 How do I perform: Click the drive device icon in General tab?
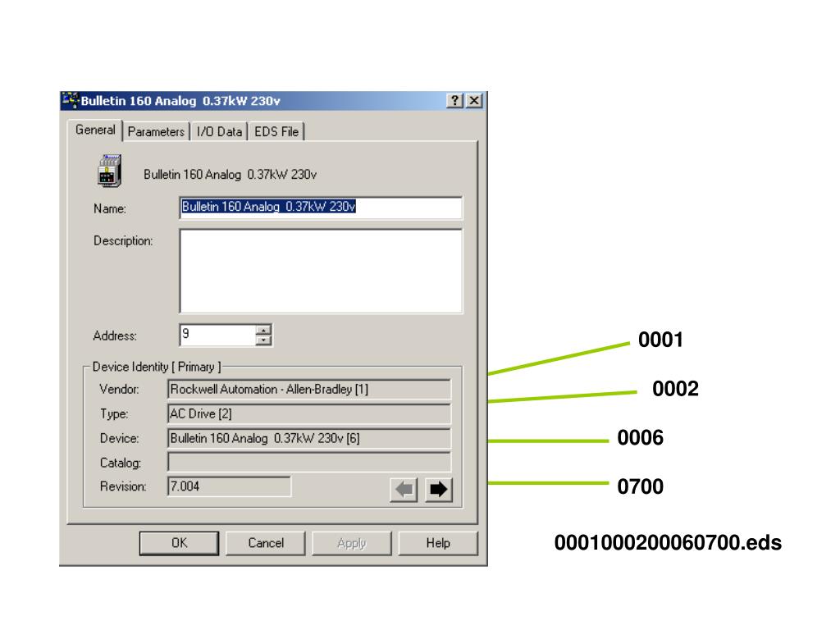pos(109,171)
